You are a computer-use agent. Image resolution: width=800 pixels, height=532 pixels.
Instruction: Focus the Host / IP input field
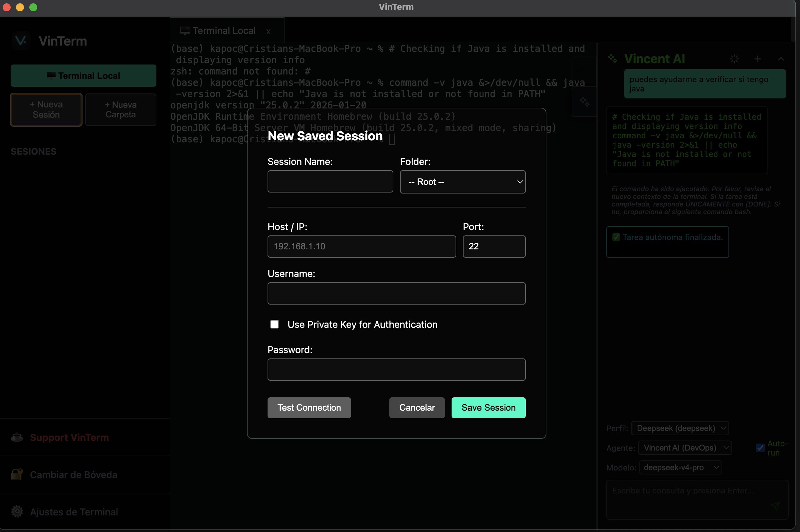tap(362, 246)
